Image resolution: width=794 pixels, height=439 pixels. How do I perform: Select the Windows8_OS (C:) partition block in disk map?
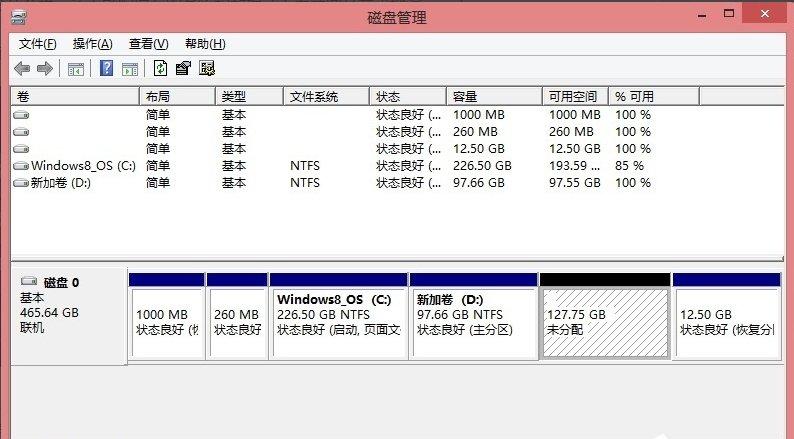click(339, 316)
